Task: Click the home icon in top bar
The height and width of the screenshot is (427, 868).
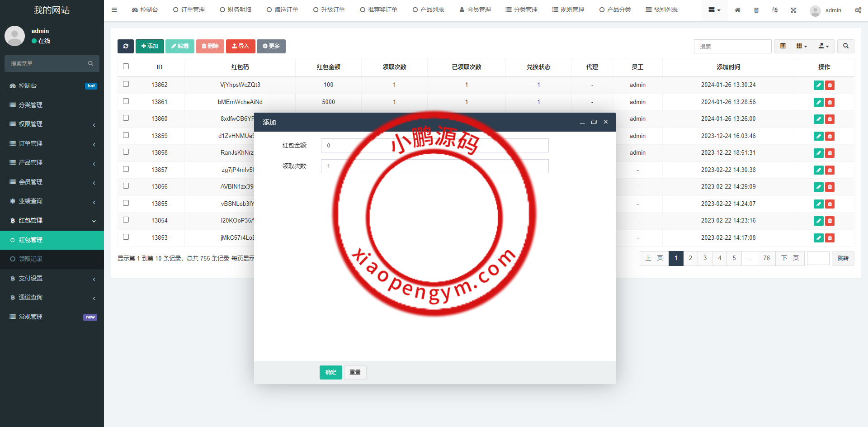Action: tap(737, 10)
